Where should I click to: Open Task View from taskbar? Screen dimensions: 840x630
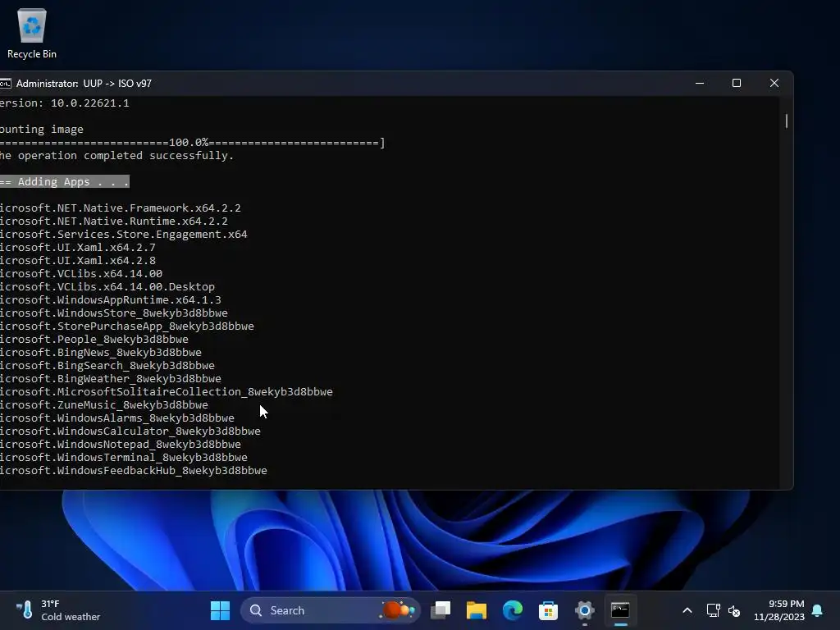tap(441, 610)
